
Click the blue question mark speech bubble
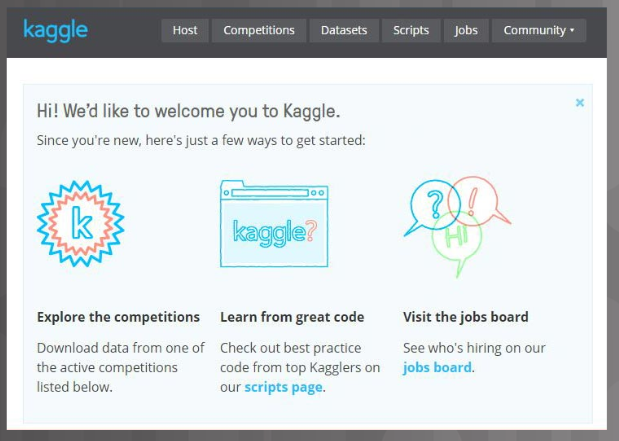click(x=432, y=207)
